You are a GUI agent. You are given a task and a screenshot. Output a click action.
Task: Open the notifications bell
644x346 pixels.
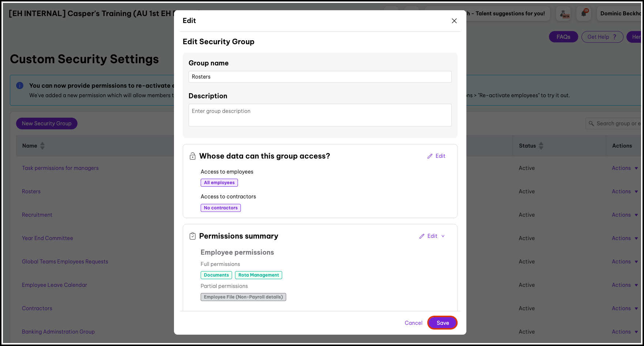click(584, 14)
